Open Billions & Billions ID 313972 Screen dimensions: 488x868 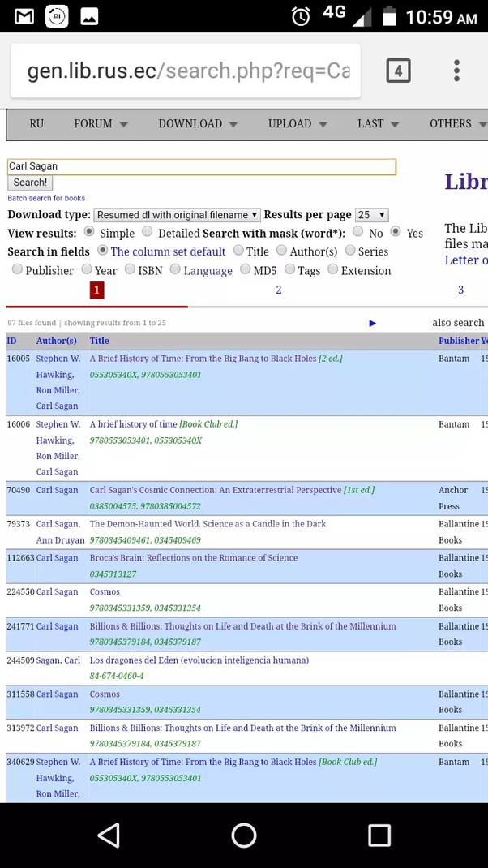tap(243, 728)
